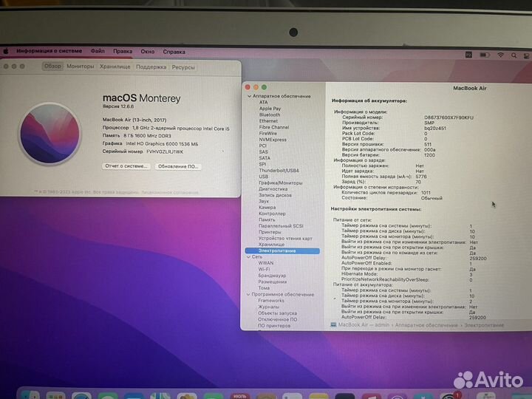532x399 pixels.
Task: Select Память in the sidebar
Action: click(x=267, y=220)
